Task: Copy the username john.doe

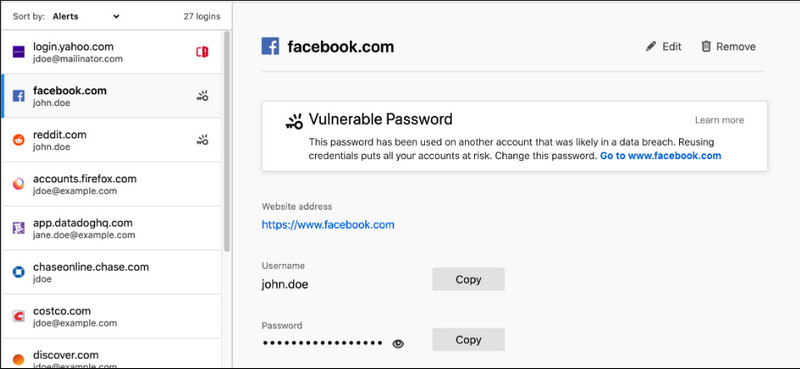Action: (x=468, y=279)
